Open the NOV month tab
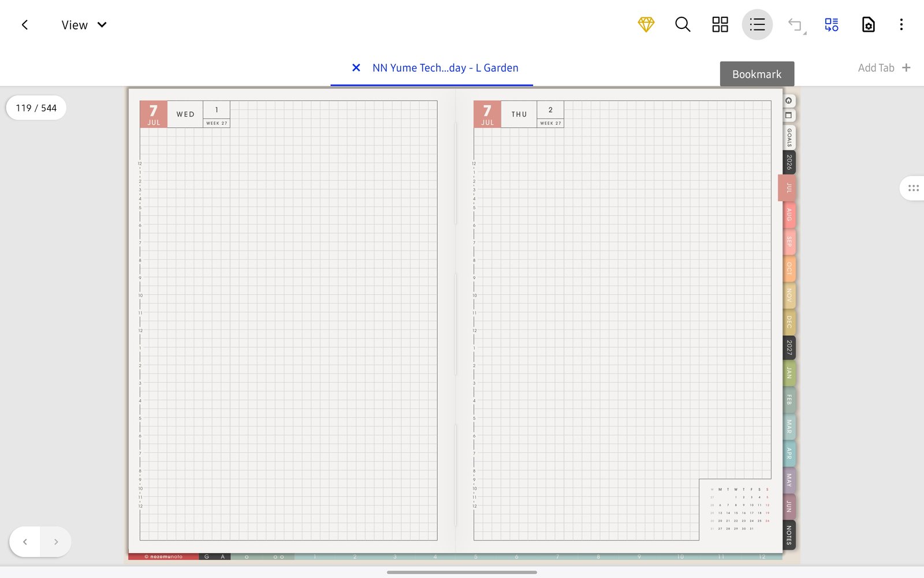Viewport: 924px width, 578px height. tap(789, 295)
